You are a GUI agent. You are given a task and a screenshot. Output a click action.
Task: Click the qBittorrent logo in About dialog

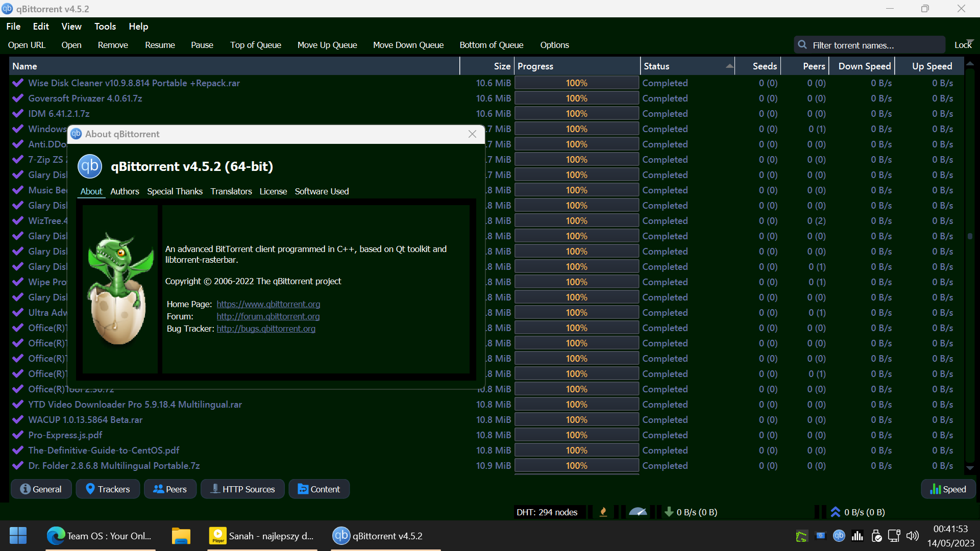tap(90, 166)
